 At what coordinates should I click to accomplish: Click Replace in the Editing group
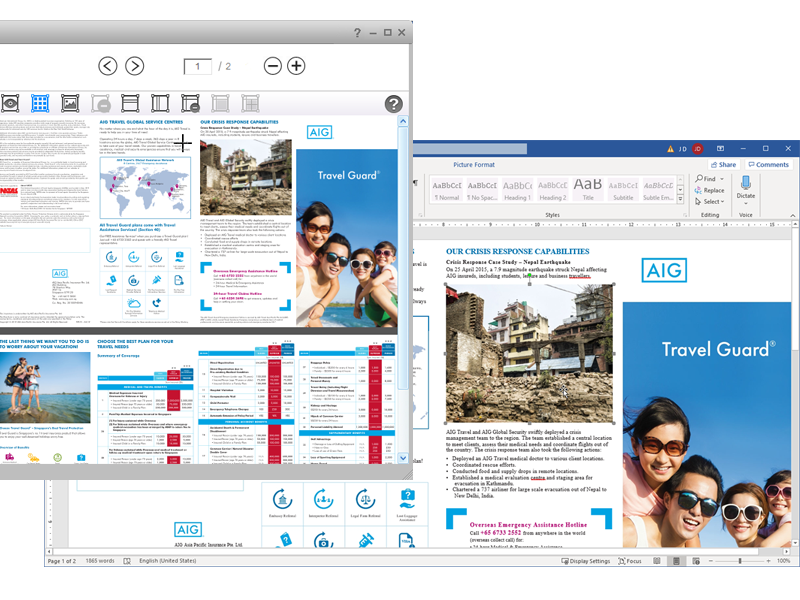tap(709, 190)
